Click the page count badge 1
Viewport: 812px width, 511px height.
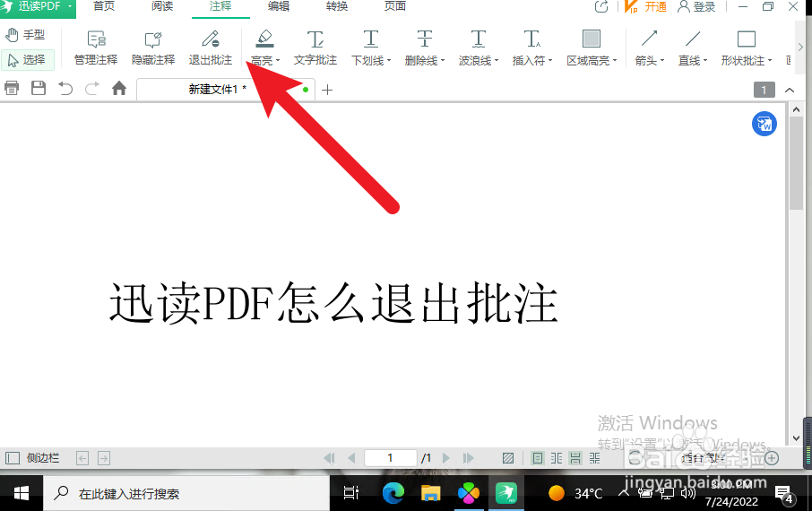(x=764, y=90)
